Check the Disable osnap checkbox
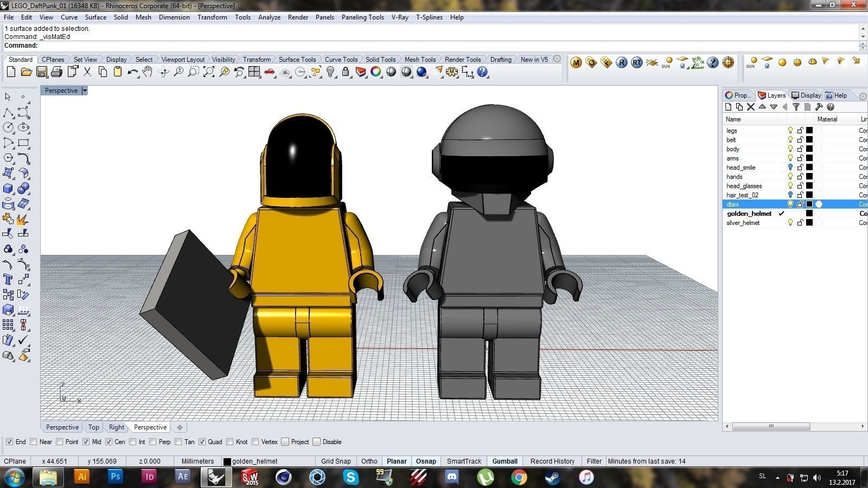The image size is (868, 488). tap(317, 442)
